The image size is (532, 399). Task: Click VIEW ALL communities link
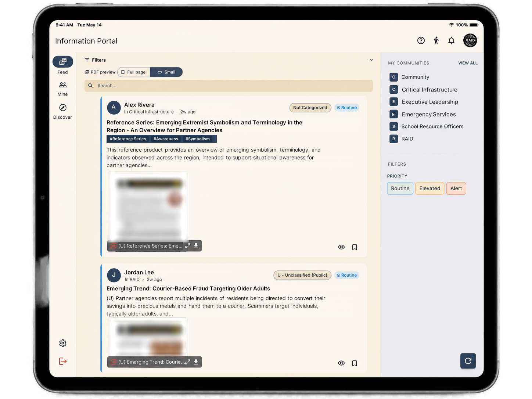click(x=468, y=63)
